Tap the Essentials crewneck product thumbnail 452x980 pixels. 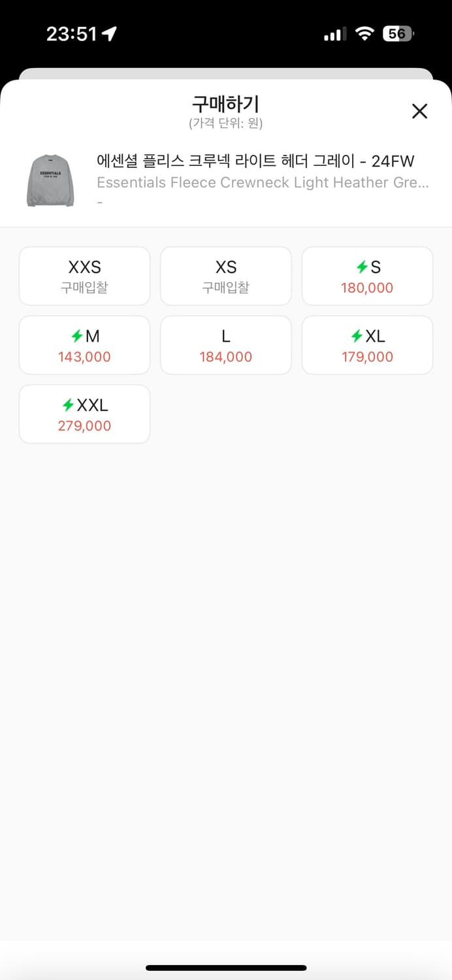coord(50,181)
